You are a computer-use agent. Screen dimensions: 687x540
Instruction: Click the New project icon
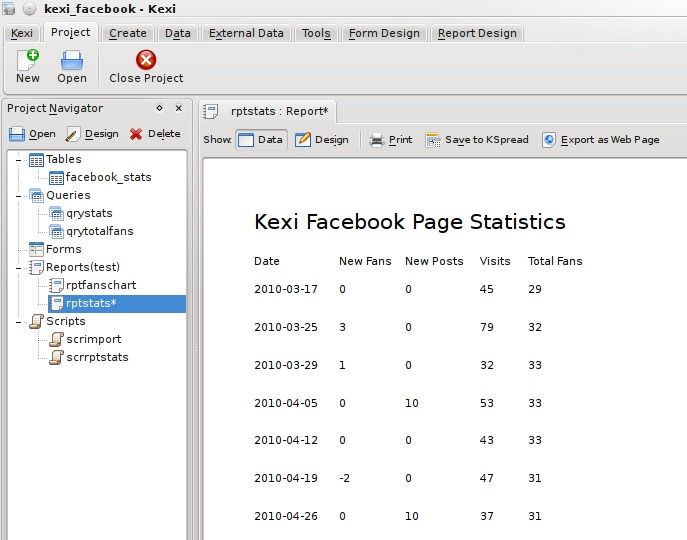pos(28,60)
